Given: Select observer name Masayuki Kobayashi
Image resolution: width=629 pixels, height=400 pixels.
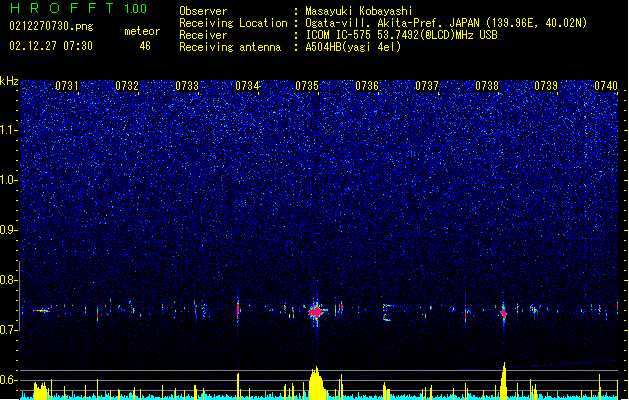Looking at the screenshot, I should coord(359,11).
